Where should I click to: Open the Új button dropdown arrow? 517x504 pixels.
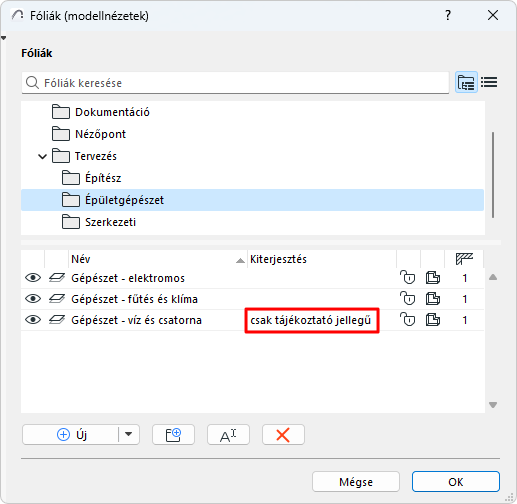coord(129,435)
